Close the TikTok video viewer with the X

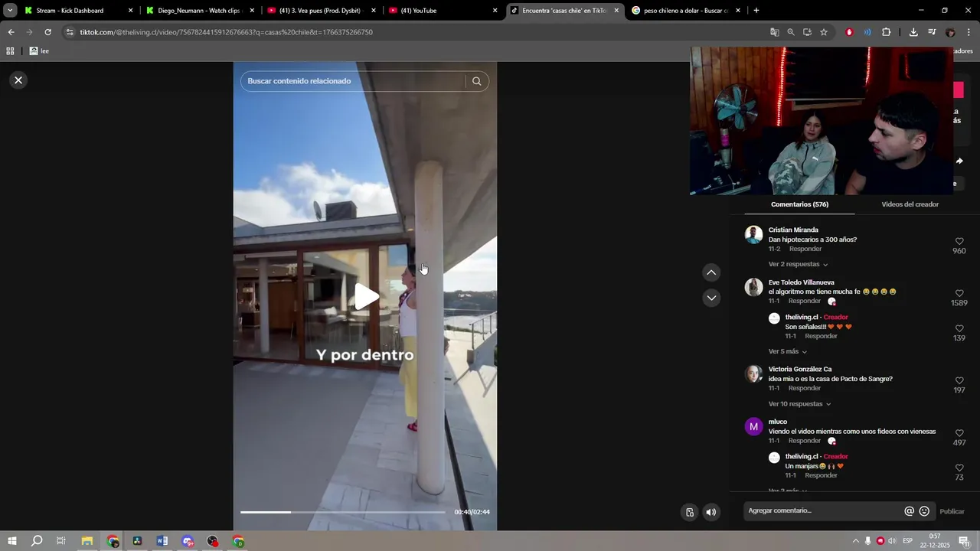coord(18,80)
